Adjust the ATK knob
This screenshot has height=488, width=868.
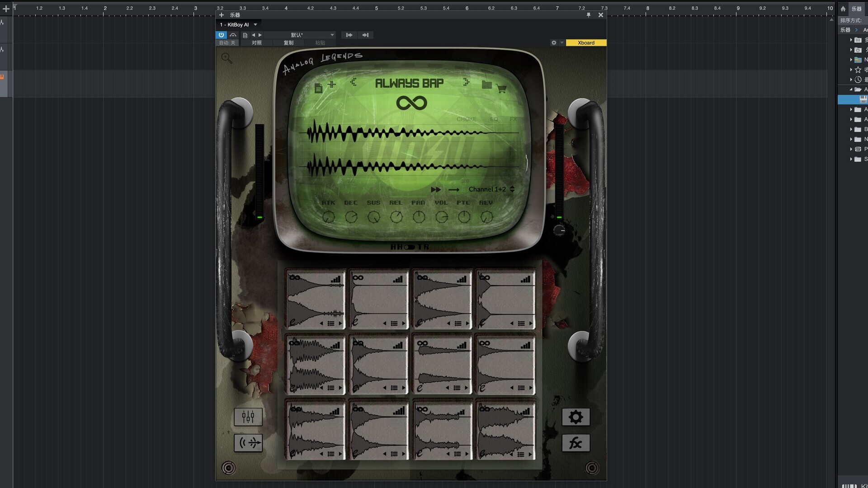pos(329,217)
